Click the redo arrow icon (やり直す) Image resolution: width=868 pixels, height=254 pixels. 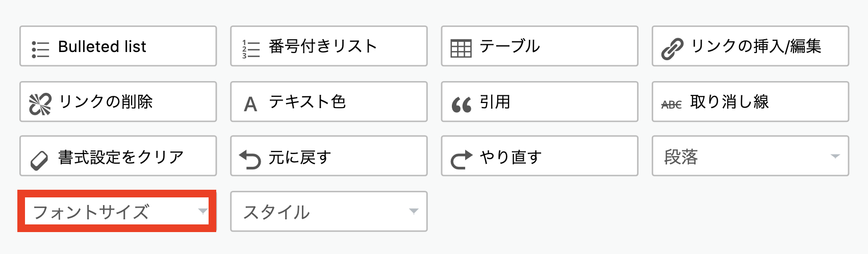click(462, 160)
